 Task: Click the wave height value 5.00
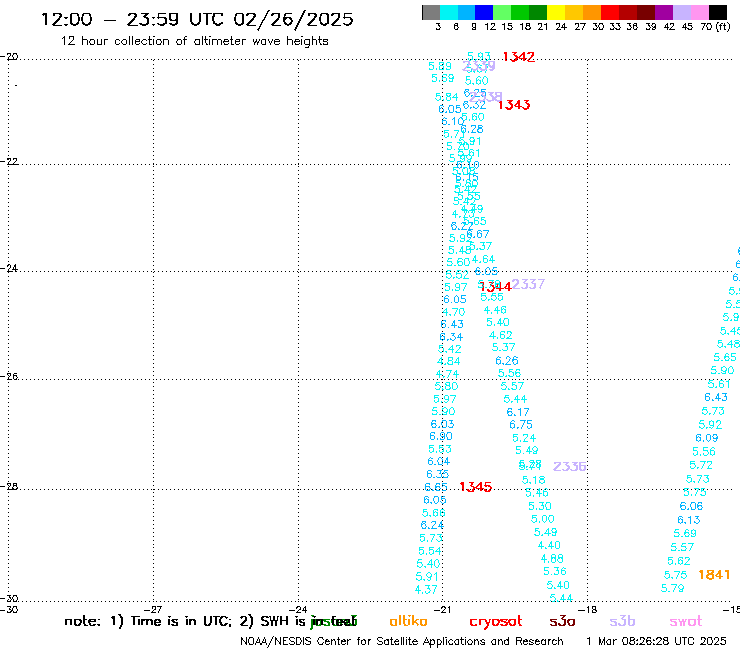[542, 519]
